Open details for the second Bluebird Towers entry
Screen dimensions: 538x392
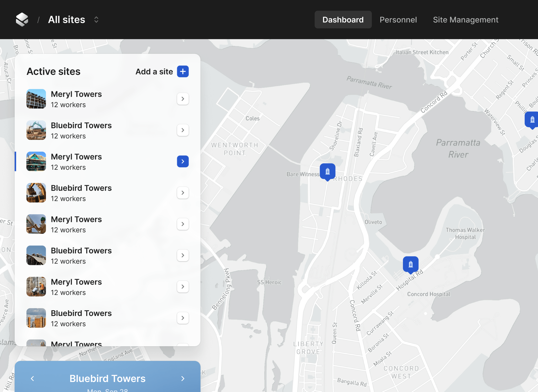183,193
